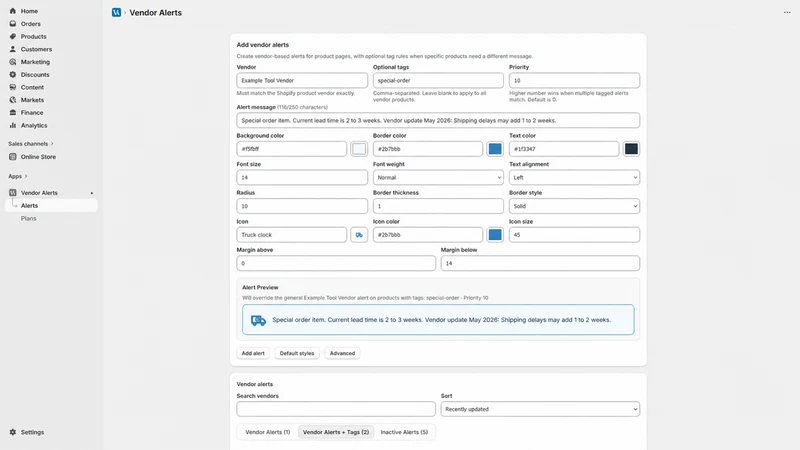This screenshot has height=450, width=800.
Task: Click the Margin below input field
Action: (540, 263)
